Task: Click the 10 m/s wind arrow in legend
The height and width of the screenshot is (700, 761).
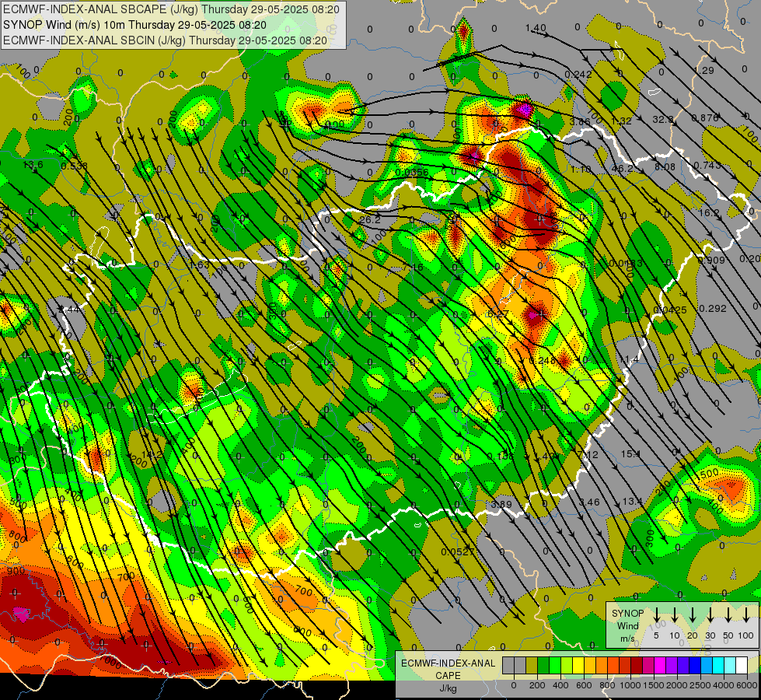Action: click(675, 615)
